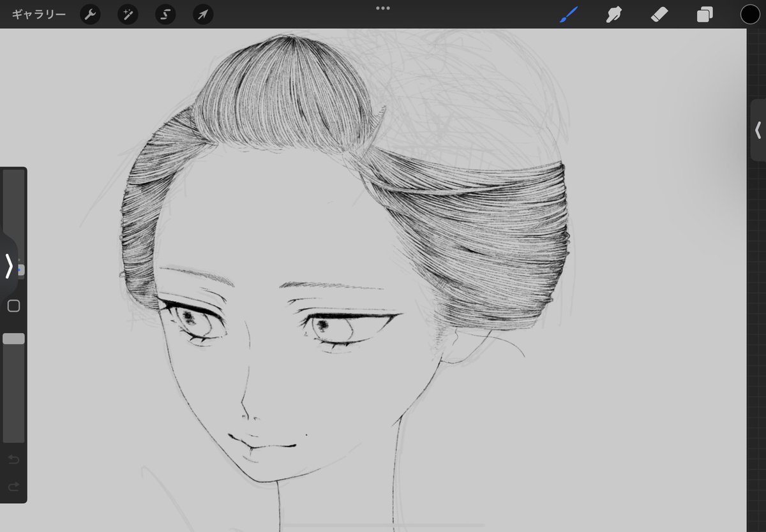
Task: Tap the square modify button in sidebar
Action: 13,306
